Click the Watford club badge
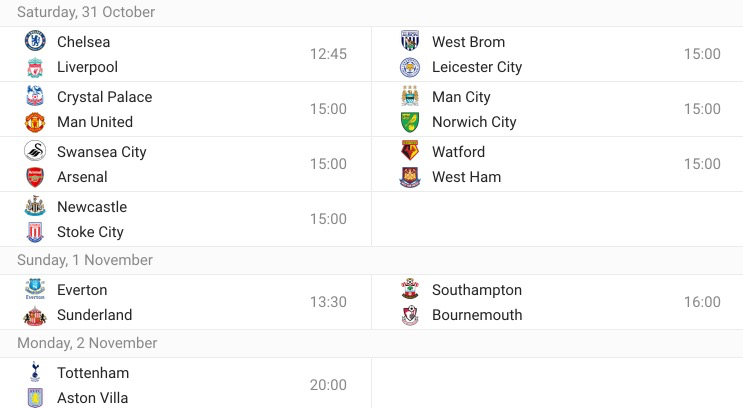This screenshot has width=743, height=408. click(x=410, y=151)
